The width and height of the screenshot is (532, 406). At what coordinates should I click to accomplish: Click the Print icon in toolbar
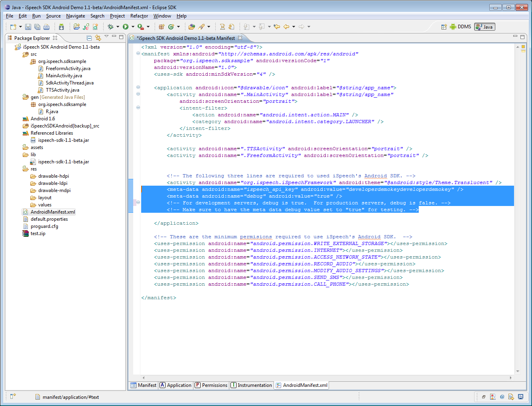point(46,27)
